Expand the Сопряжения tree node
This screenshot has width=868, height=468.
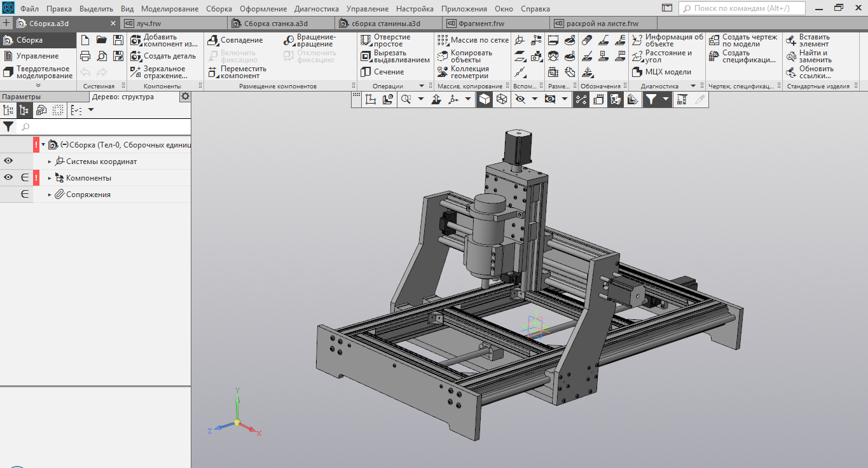click(x=50, y=195)
